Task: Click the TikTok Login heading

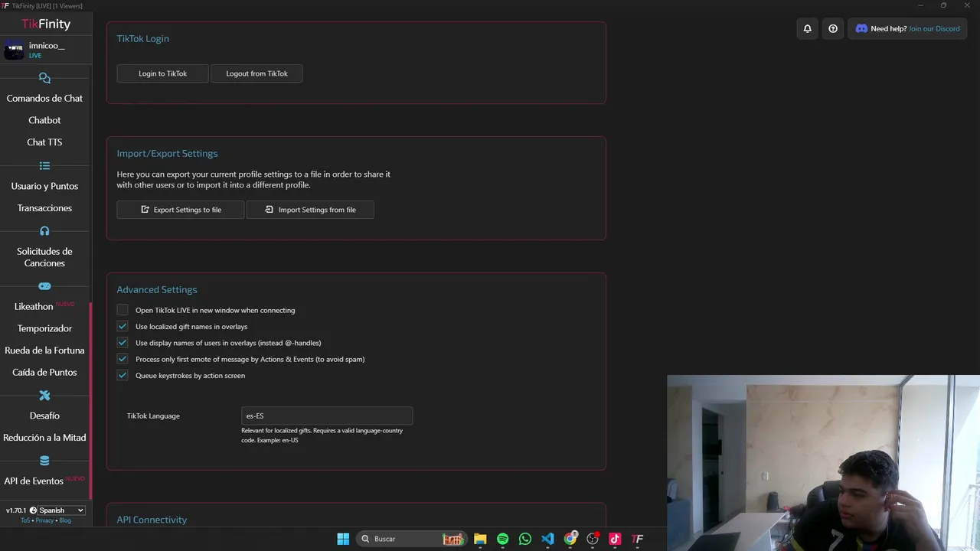Action: [x=143, y=38]
